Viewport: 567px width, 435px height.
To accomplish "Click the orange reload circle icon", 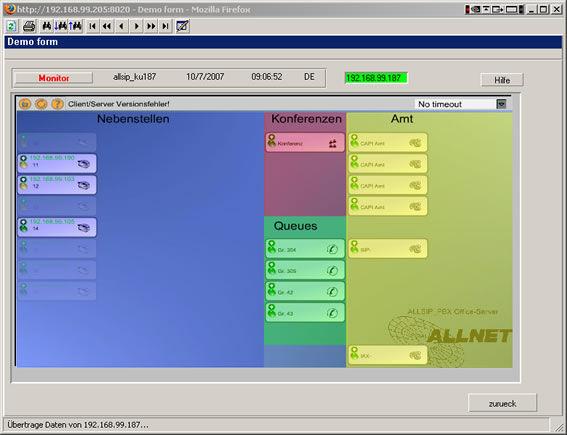I will click(x=41, y=104).
